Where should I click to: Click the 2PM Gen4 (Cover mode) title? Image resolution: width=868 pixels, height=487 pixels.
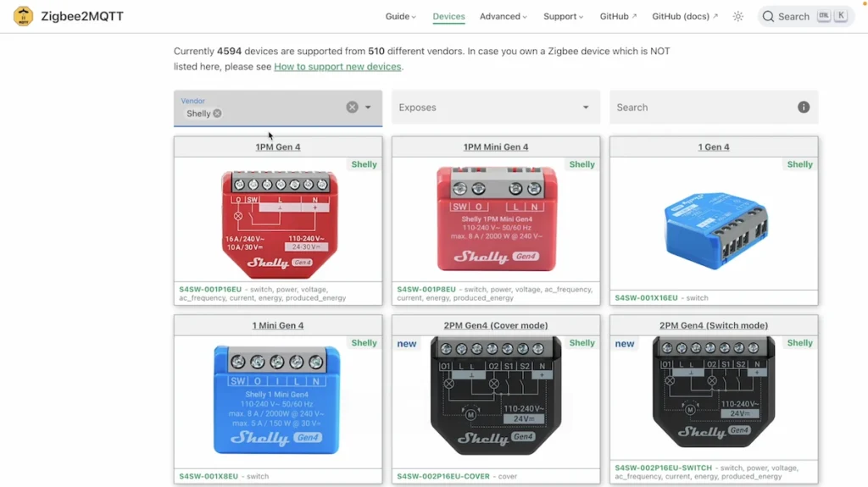coord(496,325)
